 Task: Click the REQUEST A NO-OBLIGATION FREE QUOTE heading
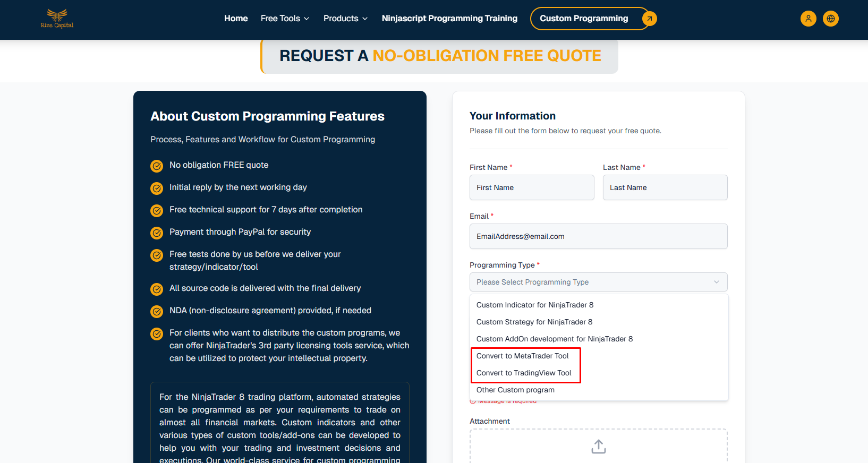440,56
